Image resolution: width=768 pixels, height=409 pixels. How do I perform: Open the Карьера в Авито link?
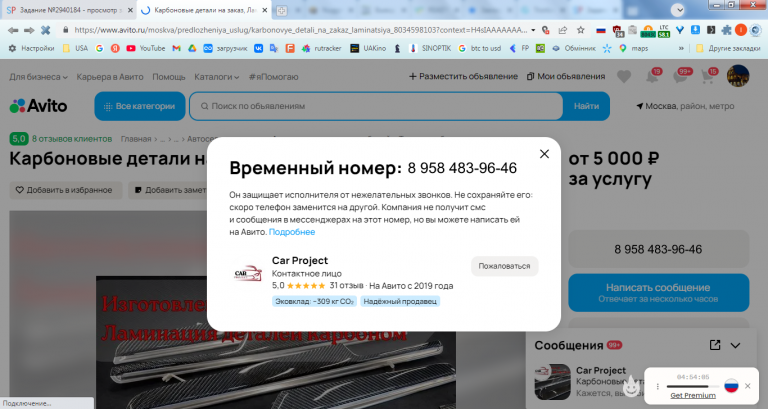click(110, 77)
